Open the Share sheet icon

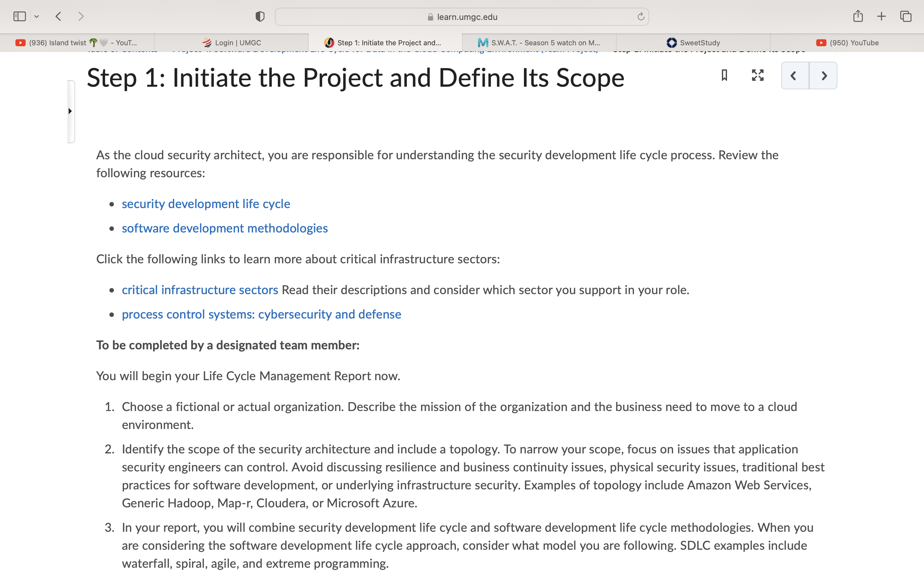point(858,16)
